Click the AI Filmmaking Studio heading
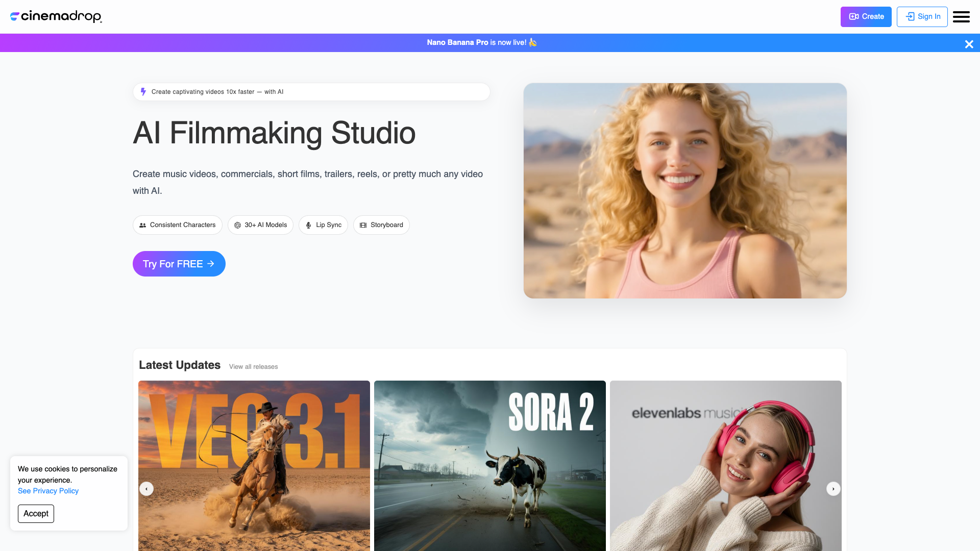The width and height of the screenshot is (980, 551). pos(274,133)
